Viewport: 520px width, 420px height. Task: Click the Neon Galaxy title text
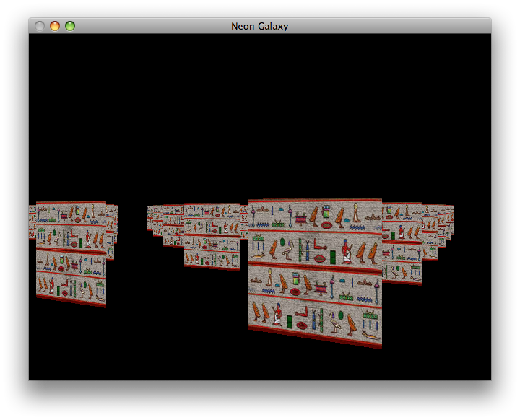260,26
